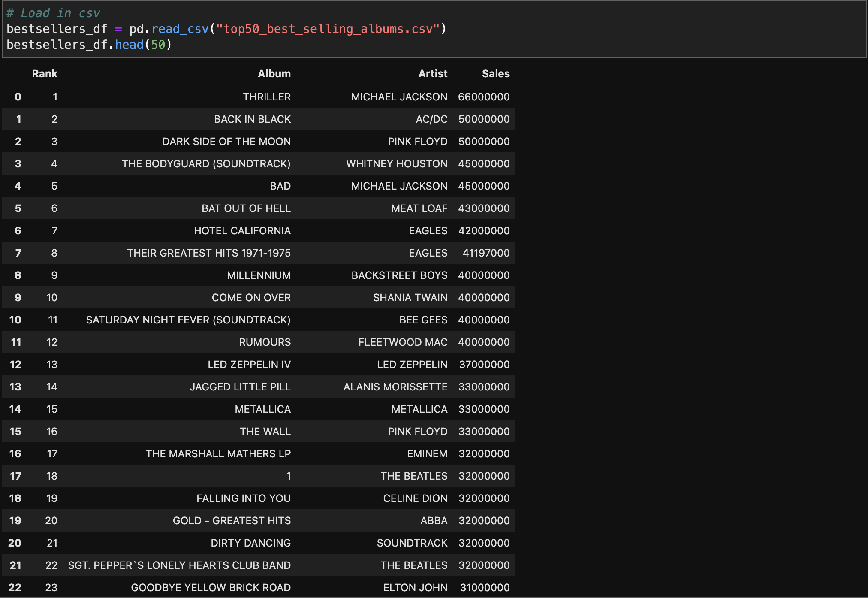This screenshot has height=598, width=868.
Task: Click the Artist column header
Action: pyautogui.click(x=433, y=73)
